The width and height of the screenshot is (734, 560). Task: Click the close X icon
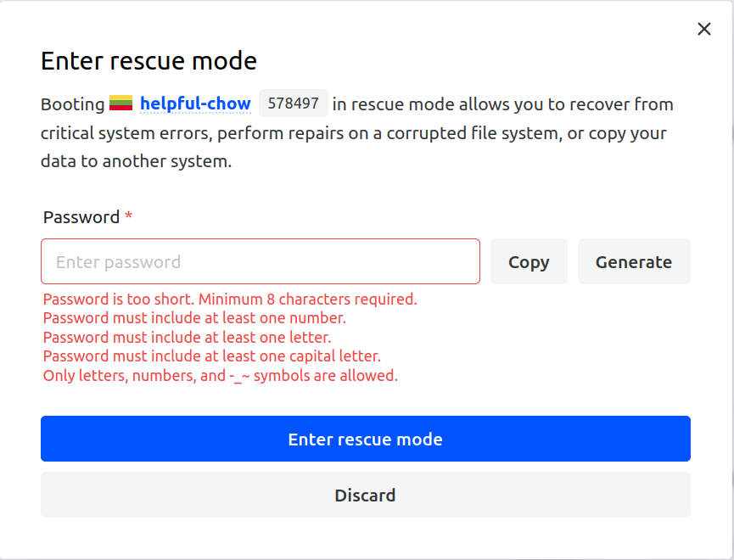click(x=703, y=28)
